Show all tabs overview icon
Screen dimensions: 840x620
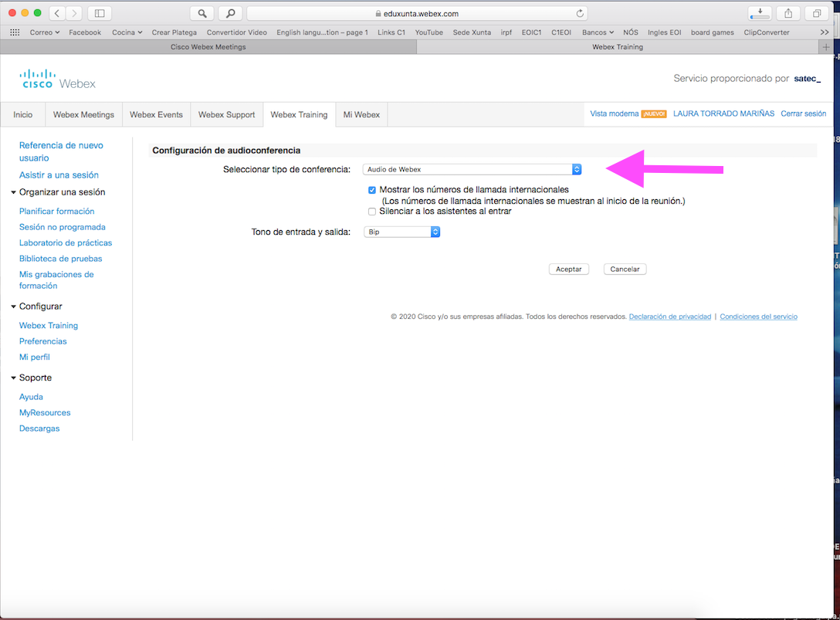[815, 13]
